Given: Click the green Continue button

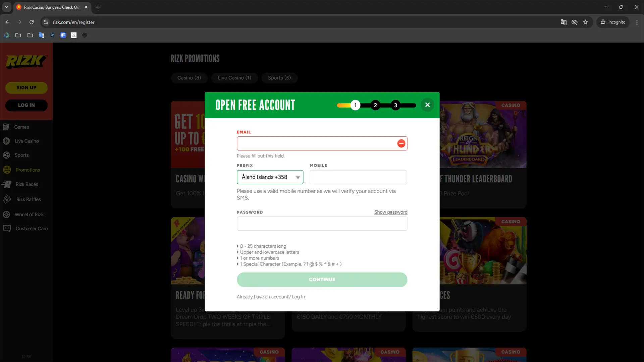Looking at the screenshot, I should 322,280.
